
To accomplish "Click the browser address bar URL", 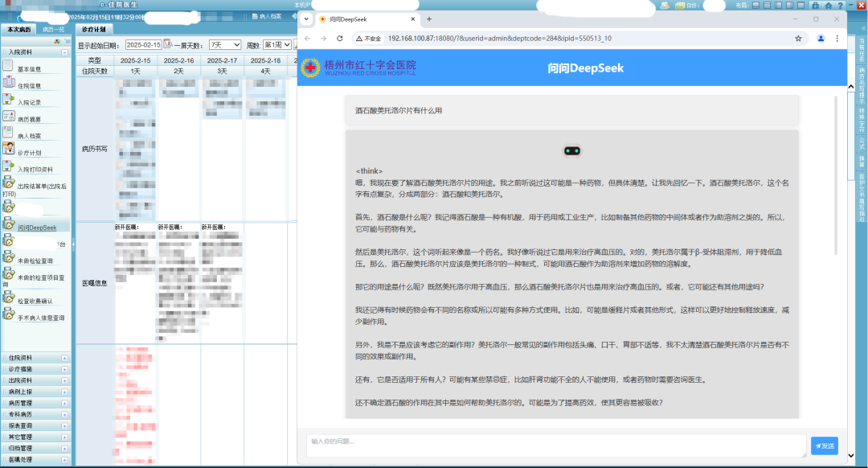I will point(499,39).
